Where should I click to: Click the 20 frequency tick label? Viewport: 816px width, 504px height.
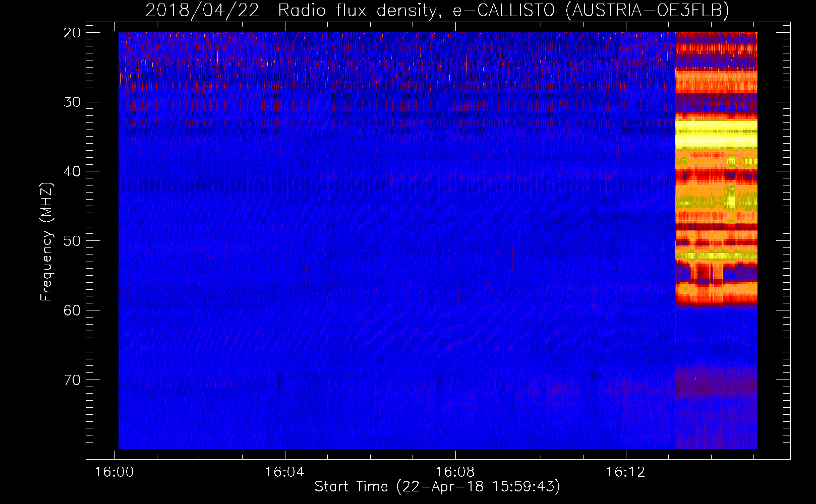(x=72, y=33)
